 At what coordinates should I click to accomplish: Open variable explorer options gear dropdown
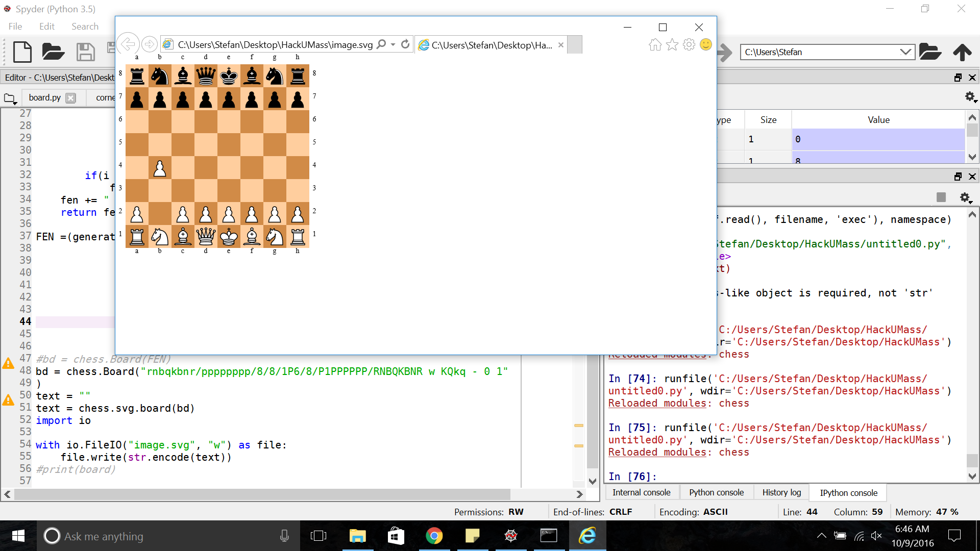pos(970,97)
